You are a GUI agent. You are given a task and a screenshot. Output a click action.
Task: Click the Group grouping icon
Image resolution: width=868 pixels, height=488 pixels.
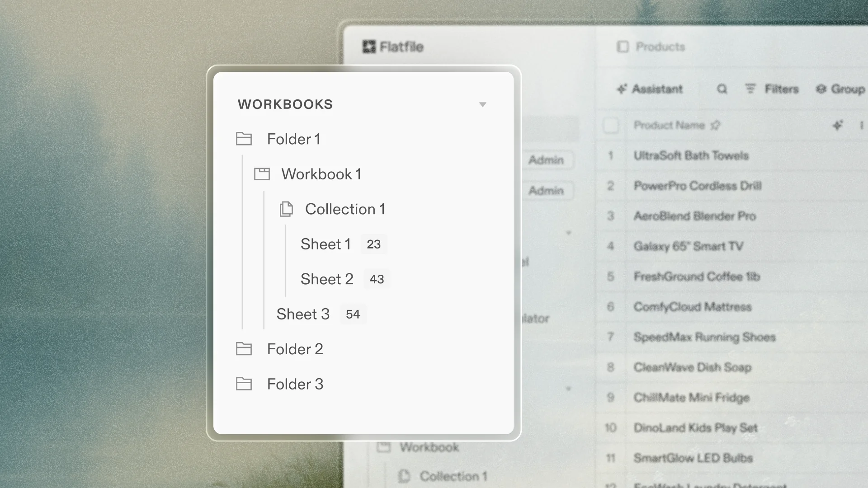click(x=822, y=89)
